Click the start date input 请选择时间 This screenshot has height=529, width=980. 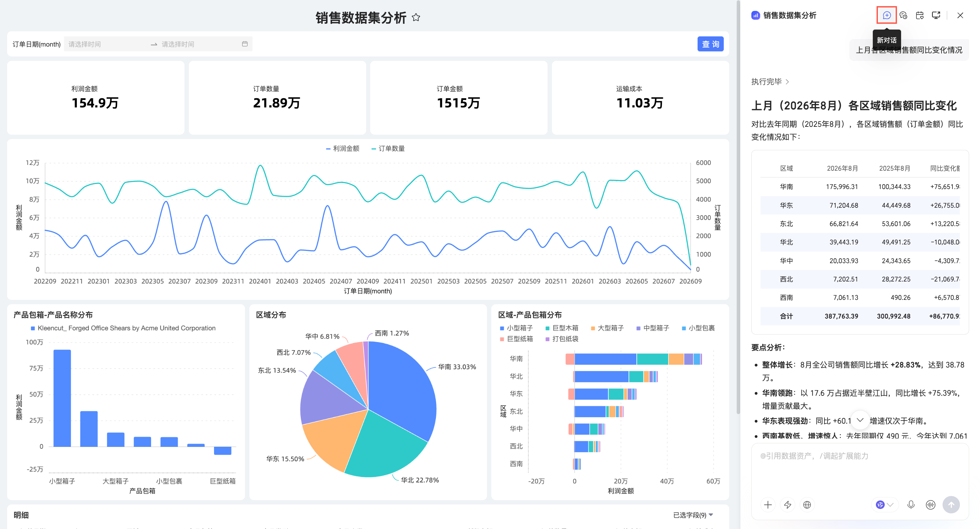(x=107, y=44)
